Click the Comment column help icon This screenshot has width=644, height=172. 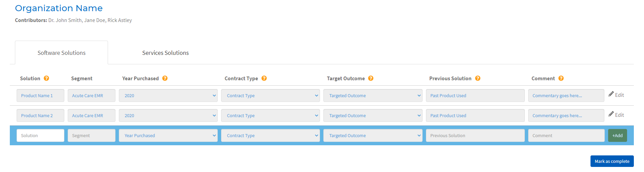click(x=561, y=78)
